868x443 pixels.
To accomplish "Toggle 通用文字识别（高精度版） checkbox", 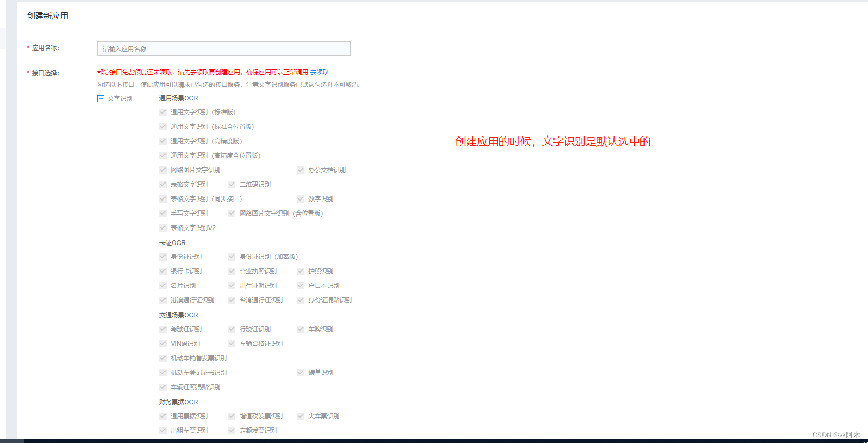I will tap(163, 141).
